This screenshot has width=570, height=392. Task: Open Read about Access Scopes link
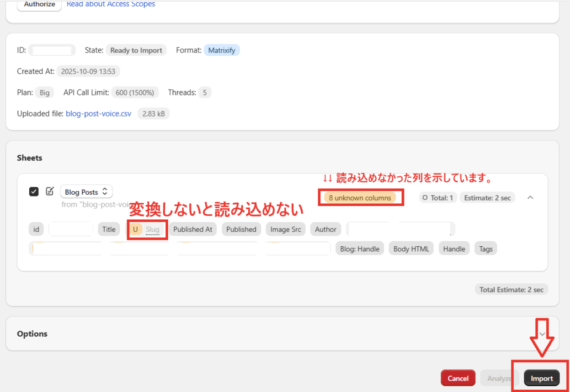[x=111, y=5]
